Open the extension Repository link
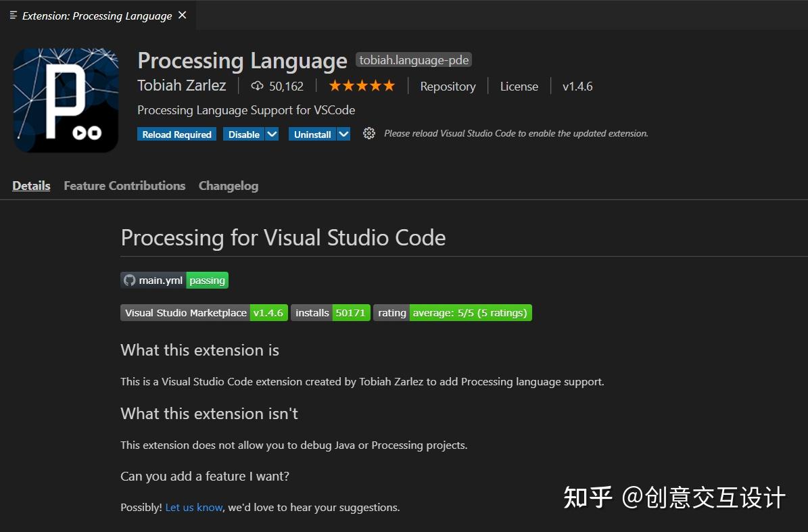The width and height of the screenshot is (808, 532). tap(448, 86)
